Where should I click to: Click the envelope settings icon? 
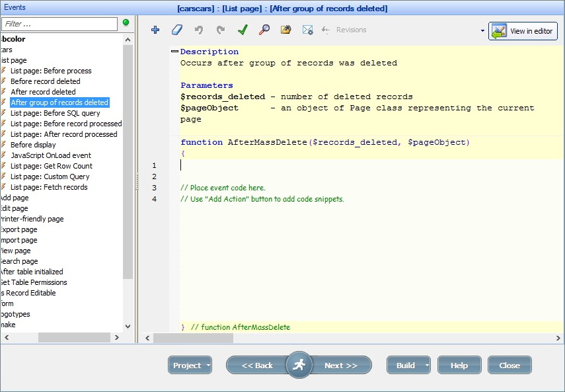pyautogui.click(x=307, y=30)
